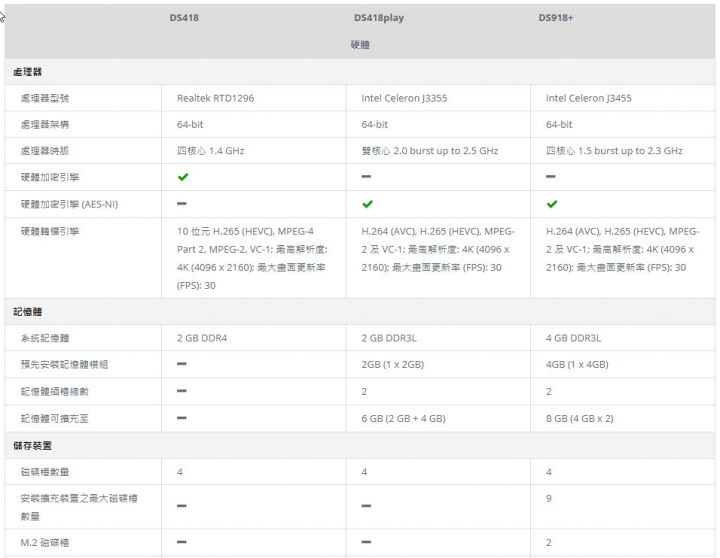Click the green checkmark for DS418play AES-NI
This screenshot has width=720, height=558.
367,204
